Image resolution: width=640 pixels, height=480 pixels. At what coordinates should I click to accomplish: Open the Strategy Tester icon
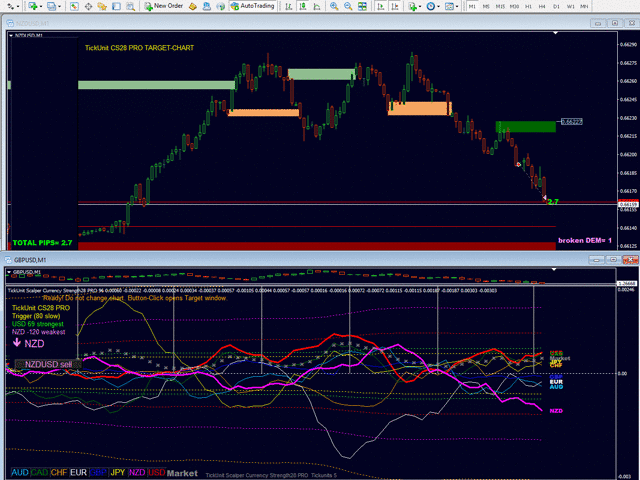130,6
